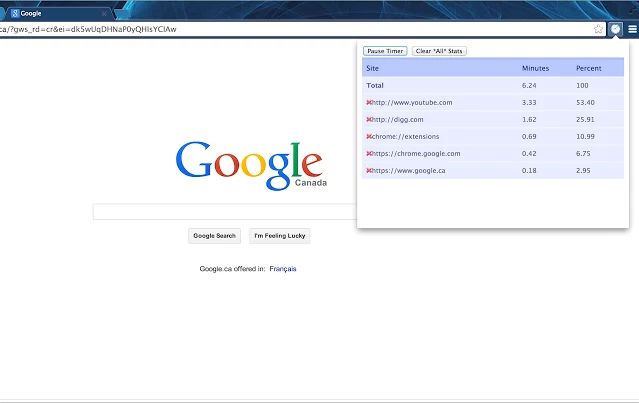Image resolution: width=639 pixels, height=403 pixels.
Task: Delete chrome://extensions row with red X
Action: tap(369, 137)
